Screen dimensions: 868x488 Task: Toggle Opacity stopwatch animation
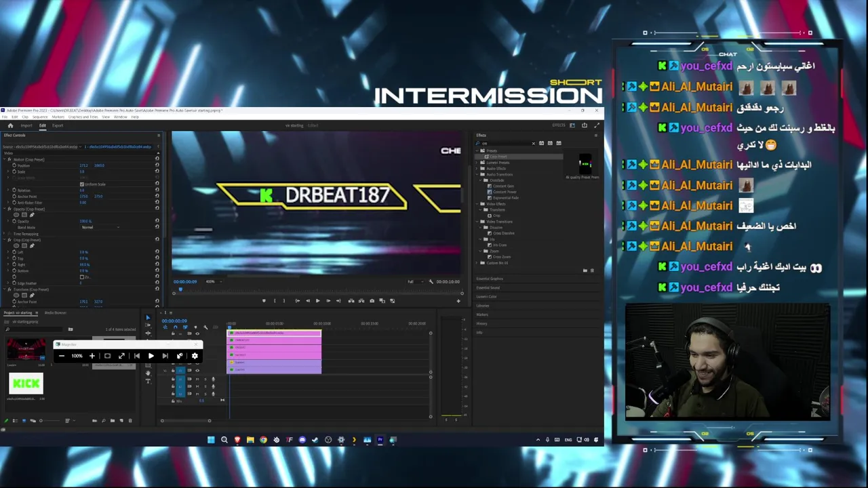point(14,221)
